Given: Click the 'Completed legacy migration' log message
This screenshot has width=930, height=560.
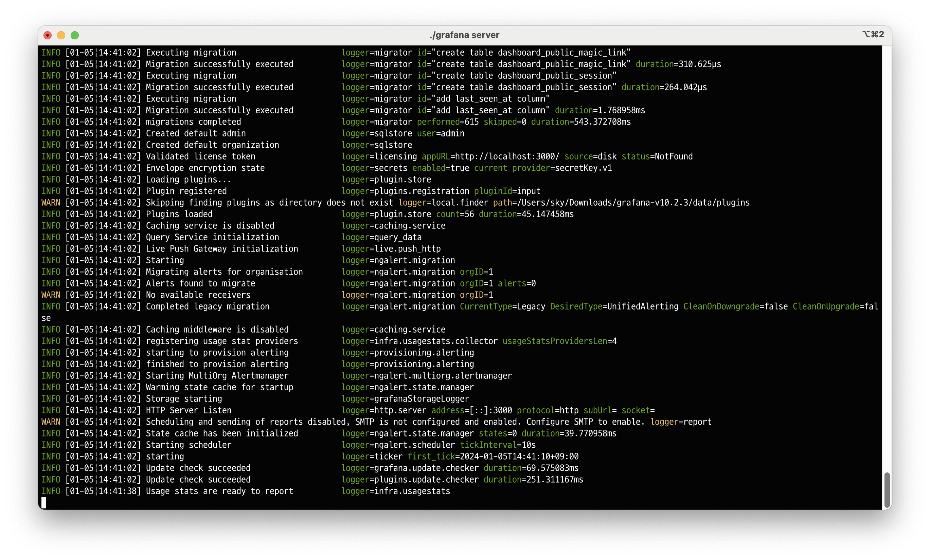Looking at the screenshot, I should (x=208, y=306).
